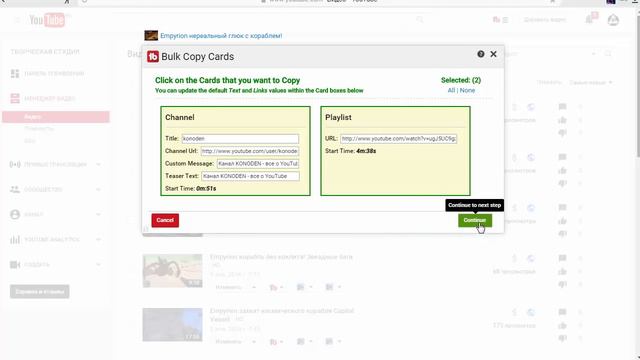This screenshot has width=640, height=360.
Task: Open 'Empyrion корабль без космоса' video thumbnail
Action: [x=172, y=271]
